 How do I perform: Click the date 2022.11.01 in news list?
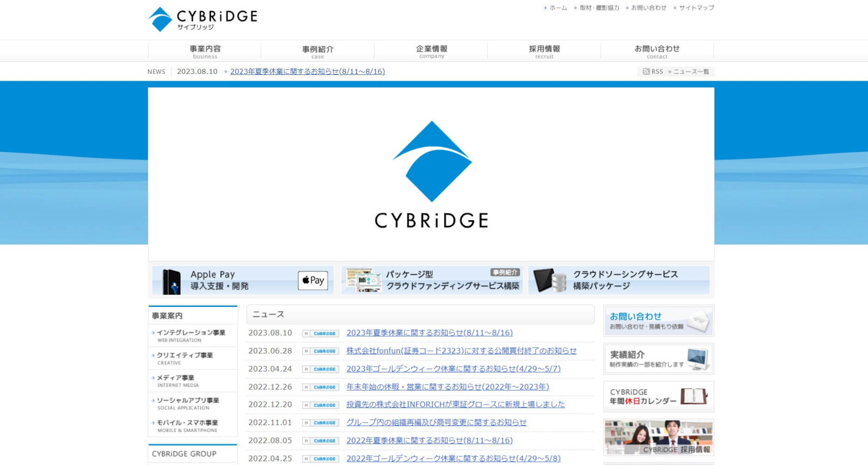pos(270,422)
